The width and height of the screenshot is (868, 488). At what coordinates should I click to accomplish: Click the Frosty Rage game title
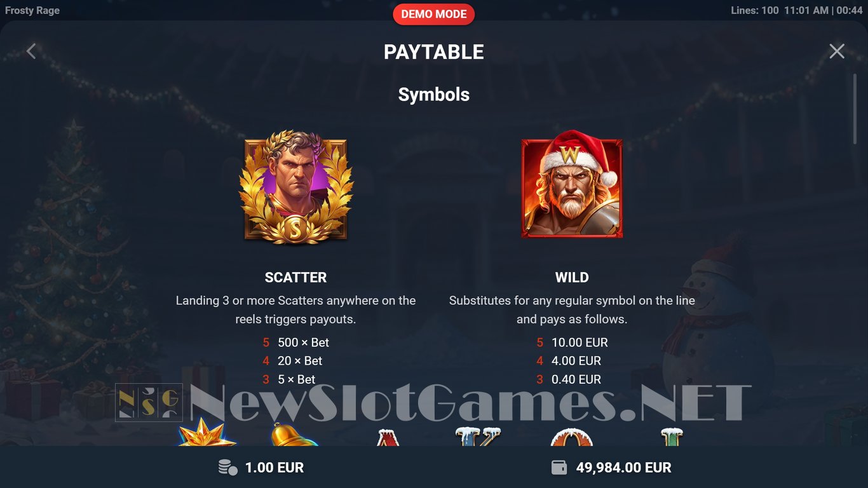pos(32,11)
